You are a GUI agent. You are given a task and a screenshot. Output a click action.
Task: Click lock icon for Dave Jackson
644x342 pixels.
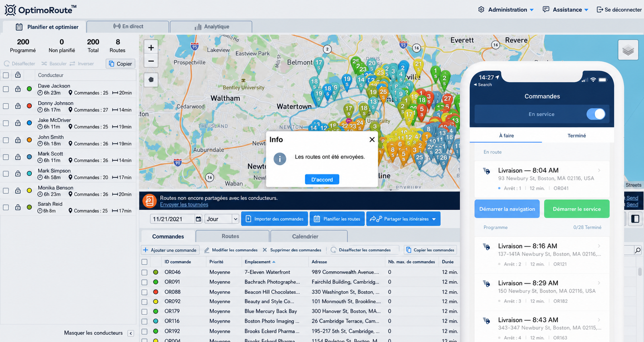pos(18,89)
